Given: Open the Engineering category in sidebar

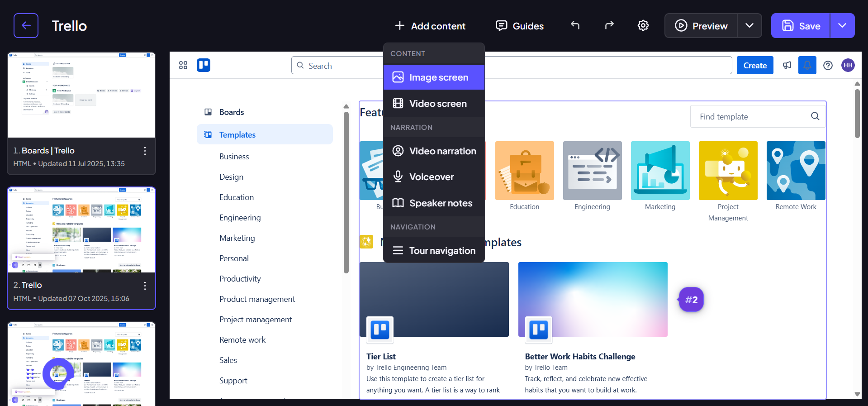Looking at the screenshot, I should click(240, 218).
